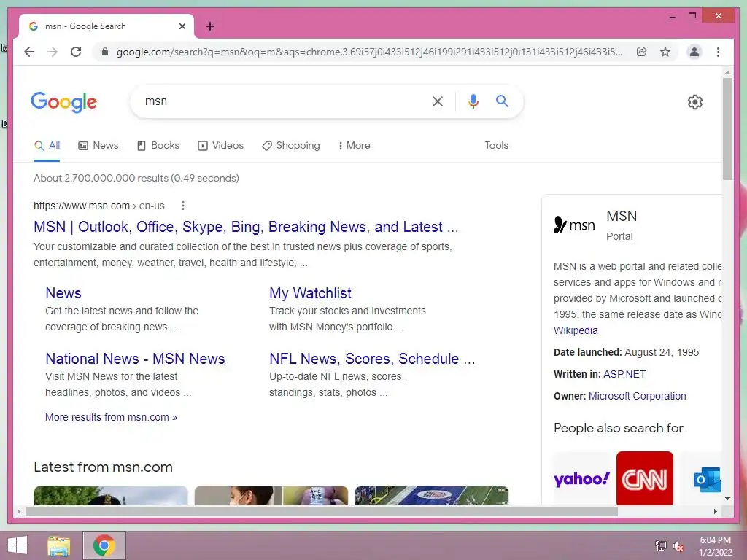Select the CNN logo thumbnail
Screen dimensions: 747x560
point(645,478)
